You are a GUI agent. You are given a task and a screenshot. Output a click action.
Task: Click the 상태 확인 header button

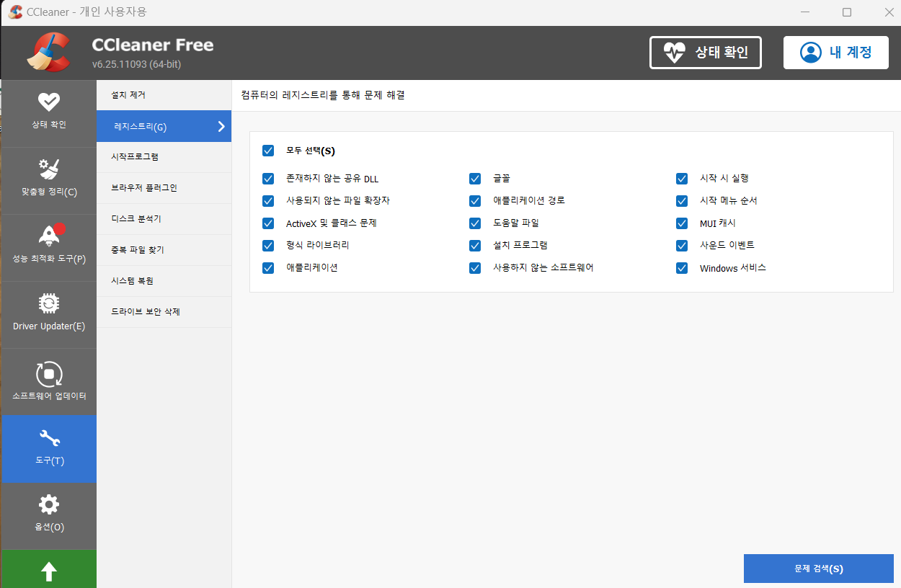[x=706, y=53]
